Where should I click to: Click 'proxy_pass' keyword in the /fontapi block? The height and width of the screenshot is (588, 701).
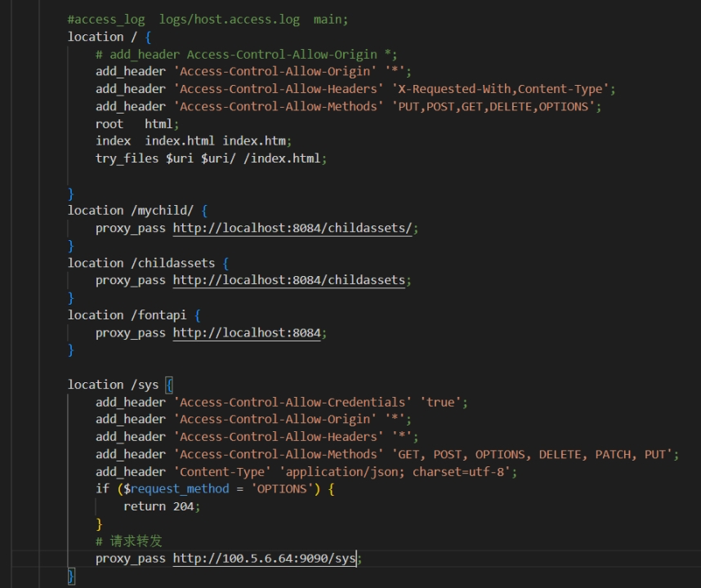(x=131, y=333)
